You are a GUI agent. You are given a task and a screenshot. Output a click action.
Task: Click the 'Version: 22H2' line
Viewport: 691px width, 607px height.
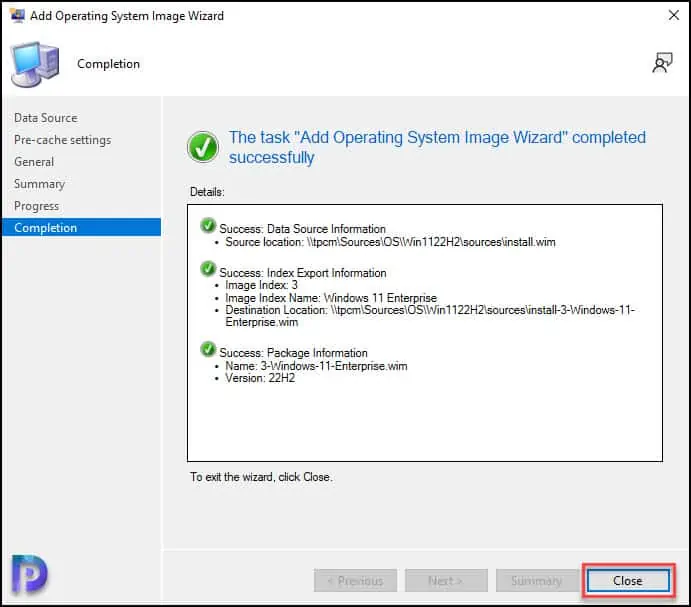pos(260,378)
